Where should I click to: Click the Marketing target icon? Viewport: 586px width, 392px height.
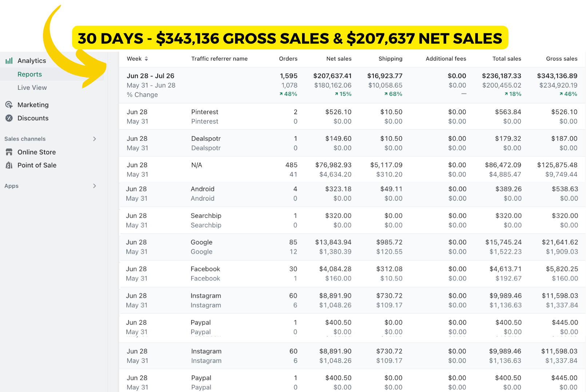[9, 105]
